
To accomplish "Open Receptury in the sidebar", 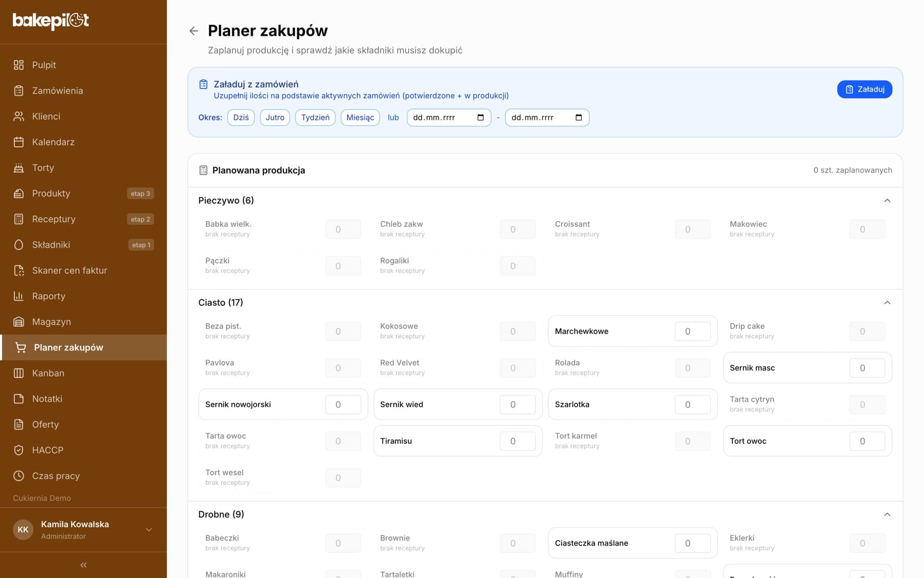I will [x=83, y=219].
